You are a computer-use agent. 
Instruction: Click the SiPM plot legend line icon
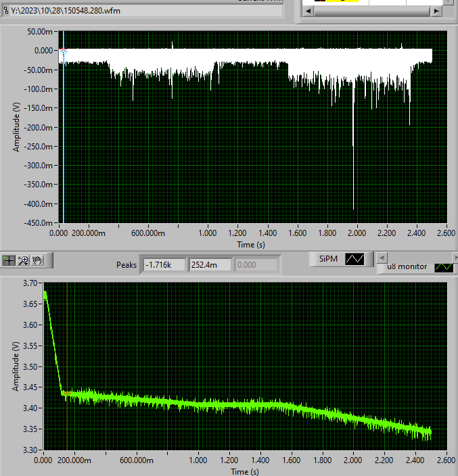(x=354, y=259)
